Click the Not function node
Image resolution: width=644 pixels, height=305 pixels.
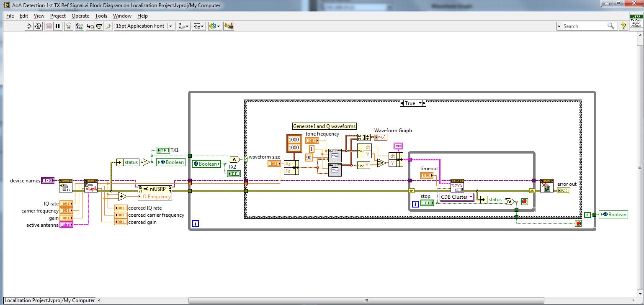pyautogui.click(x=145, y=162)
